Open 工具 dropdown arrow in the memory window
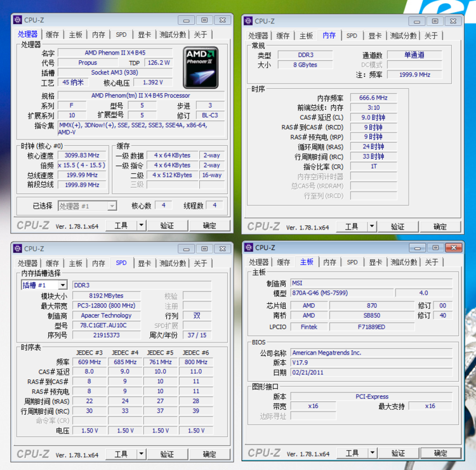Image resolution: width=476 pixels, height=470 pixels. [x=372, y=226]
